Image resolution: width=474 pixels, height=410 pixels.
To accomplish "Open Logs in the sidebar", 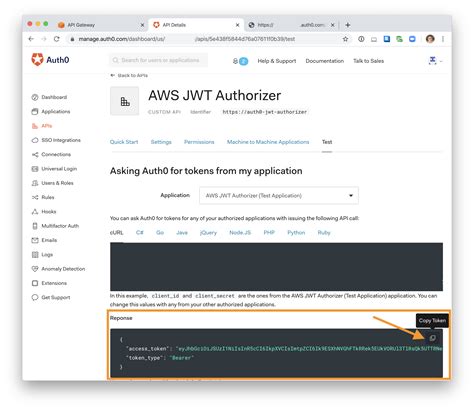I will pos(42,255).
